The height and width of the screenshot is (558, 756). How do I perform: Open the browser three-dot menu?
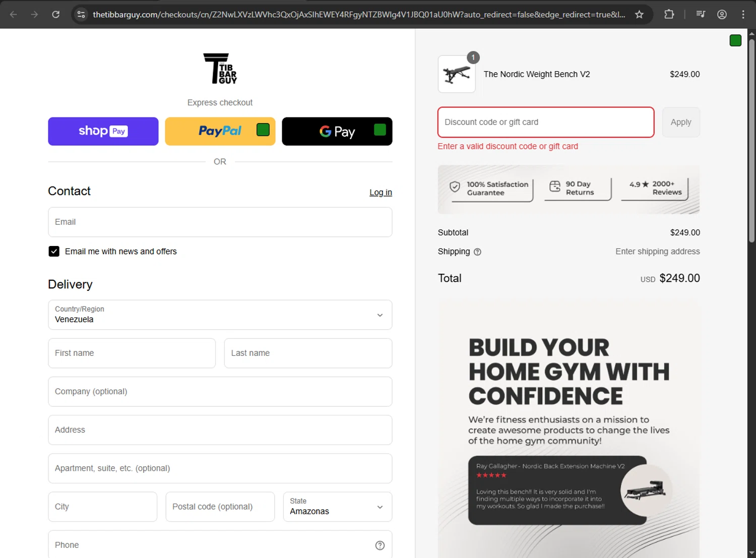743,14
